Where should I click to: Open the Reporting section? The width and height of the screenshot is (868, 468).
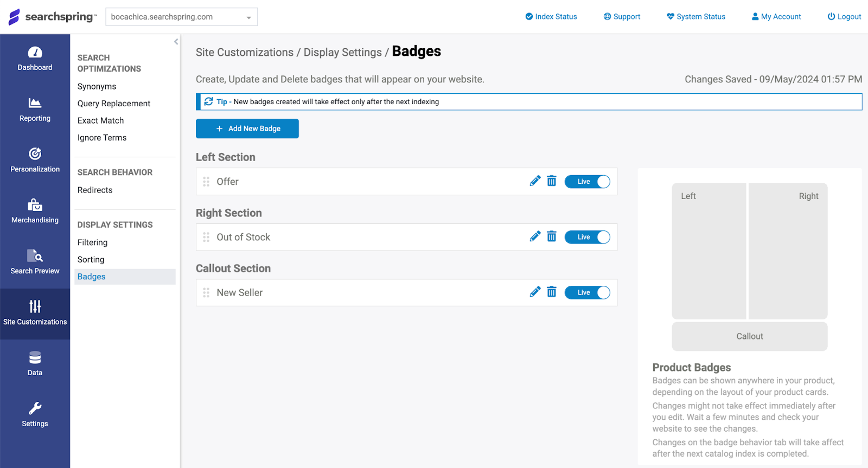35,111
